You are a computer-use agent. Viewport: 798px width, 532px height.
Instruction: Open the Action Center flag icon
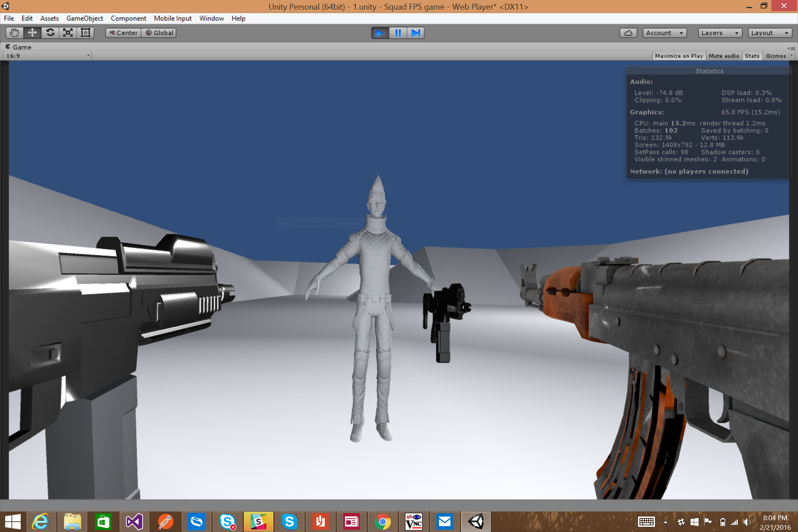coord(708,522)
